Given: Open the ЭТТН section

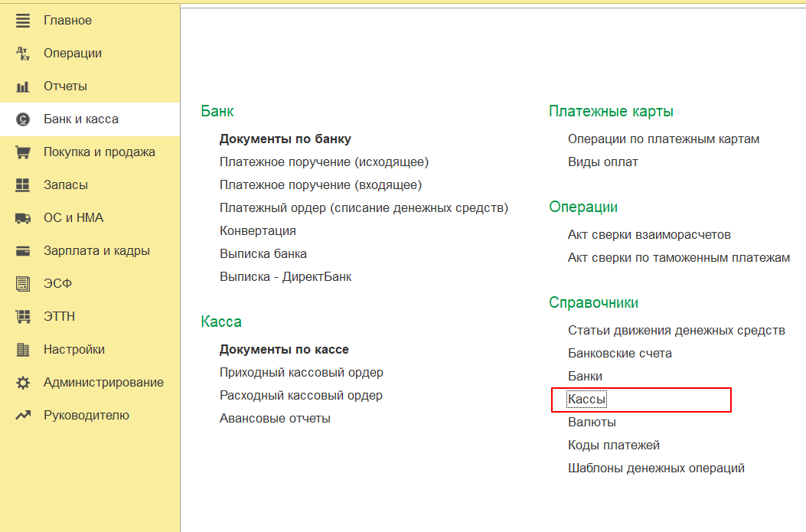Looking at the screenshot, I should coord(59,317).
